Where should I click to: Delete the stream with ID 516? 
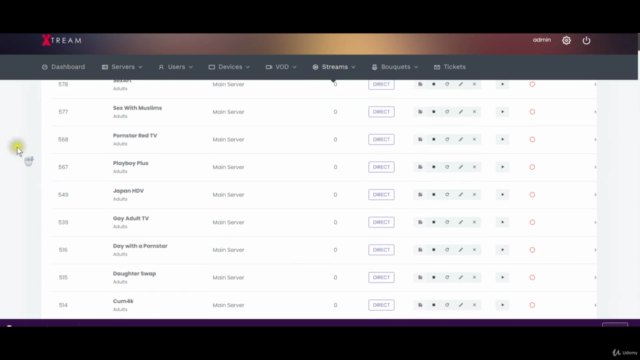pos(474,250)
